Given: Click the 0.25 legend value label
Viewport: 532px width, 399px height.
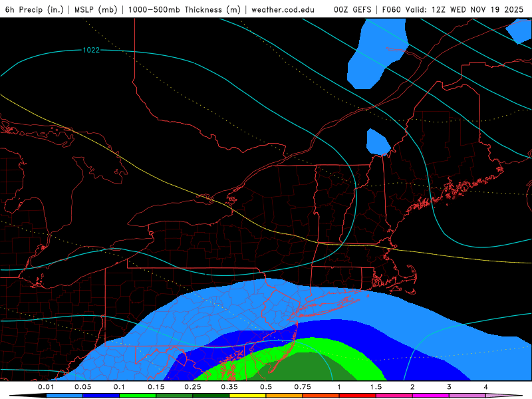Looking at the screenshot, I should 193,387.
